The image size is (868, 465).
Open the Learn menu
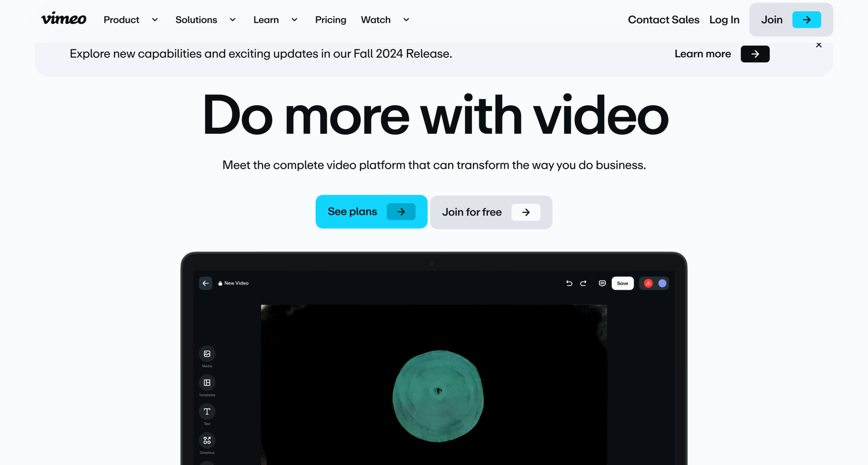266,20
